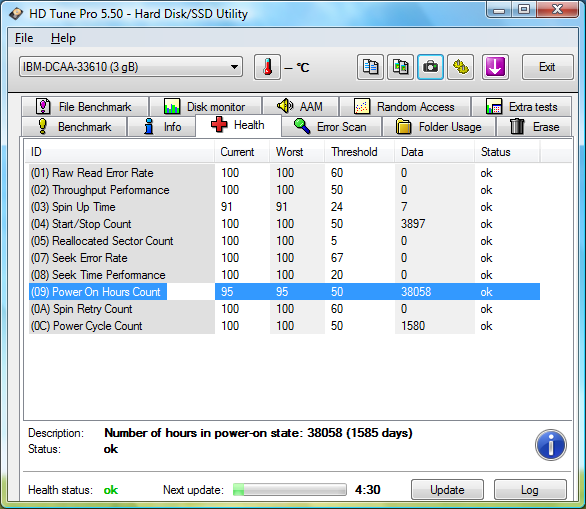586x509 pixels.
Task: Switch to the Error Scan tab
Action: tap(331, 127)
